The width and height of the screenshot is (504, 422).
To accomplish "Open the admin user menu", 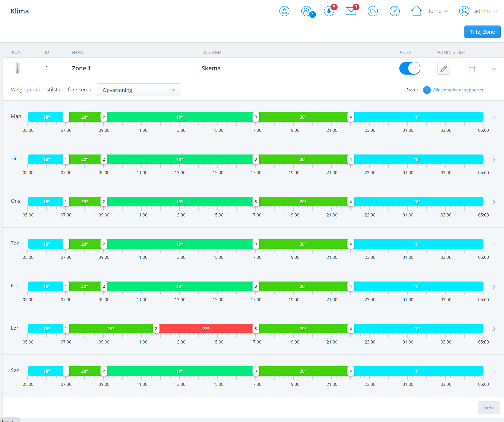I will (x=478, y=11).
